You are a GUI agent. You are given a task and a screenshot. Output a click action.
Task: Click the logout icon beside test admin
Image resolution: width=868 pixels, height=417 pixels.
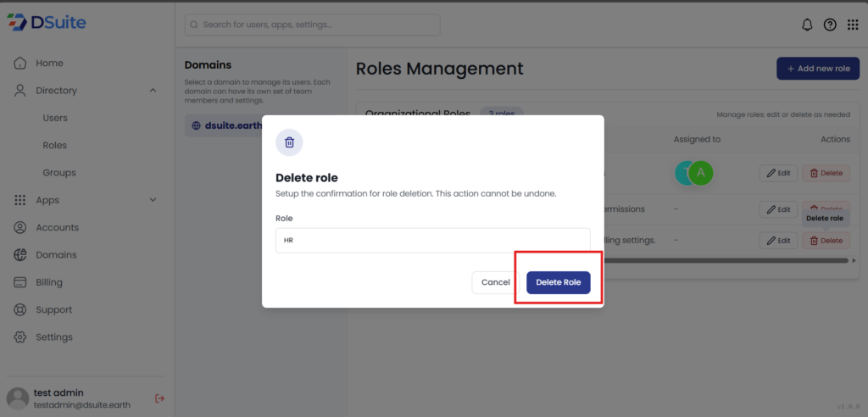159,398
